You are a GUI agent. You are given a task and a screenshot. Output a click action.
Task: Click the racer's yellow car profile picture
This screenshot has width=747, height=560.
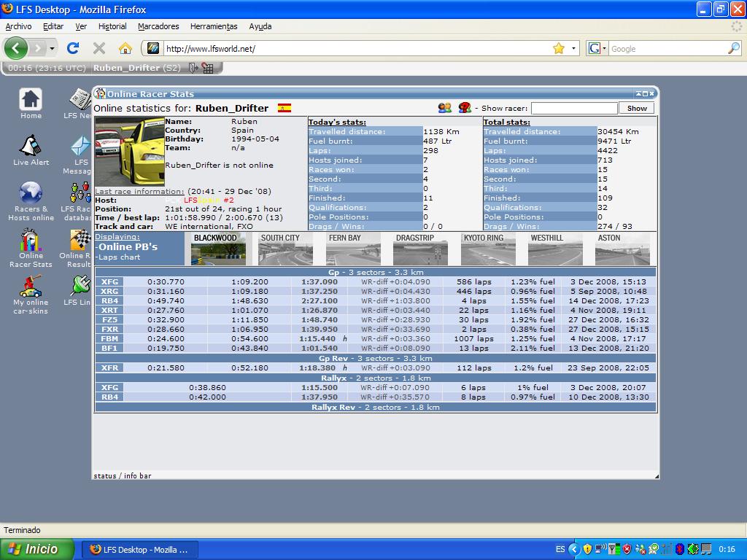pyautogui.click(x=130, y=152)
